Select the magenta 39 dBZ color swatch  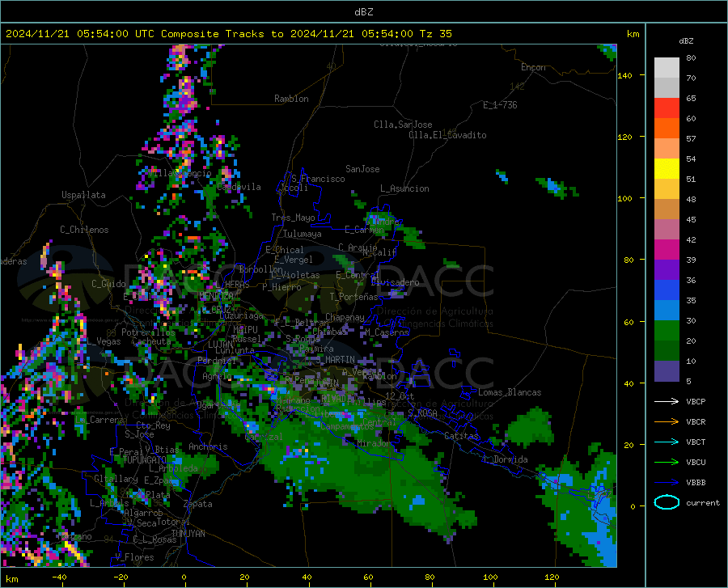click(x=667, y=250)
